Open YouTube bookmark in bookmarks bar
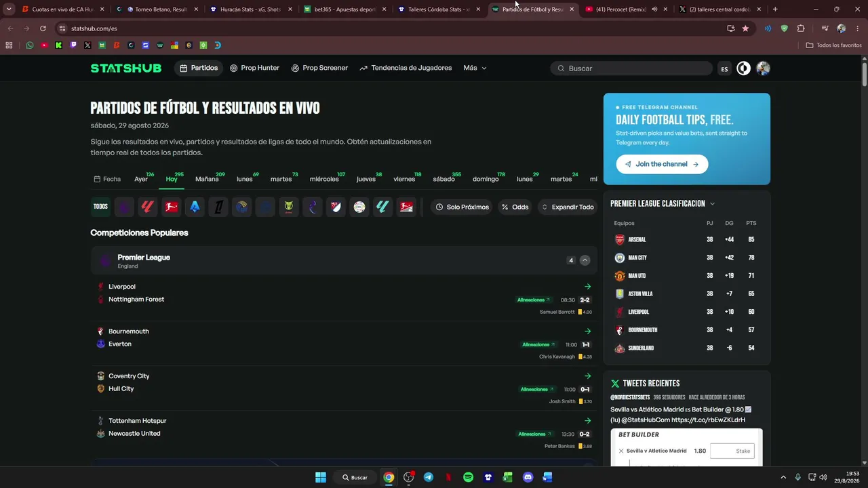The image size is (868, 488). coord(44,45)
